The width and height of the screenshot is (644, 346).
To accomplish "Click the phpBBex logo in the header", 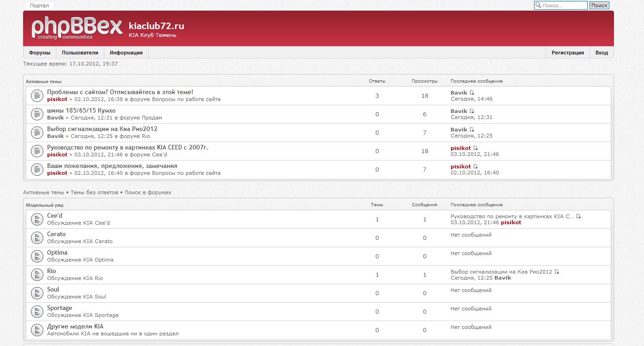I will tap(77, 28).
